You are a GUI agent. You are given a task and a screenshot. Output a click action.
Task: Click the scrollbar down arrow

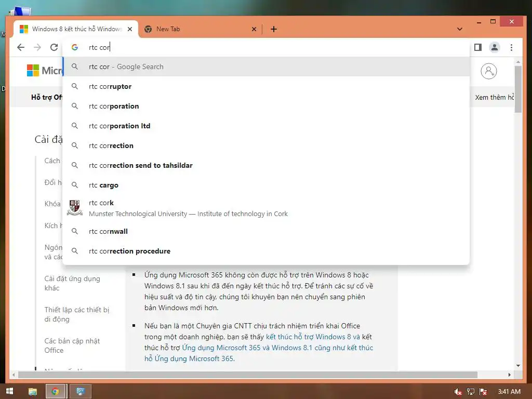tap(518, 365)
